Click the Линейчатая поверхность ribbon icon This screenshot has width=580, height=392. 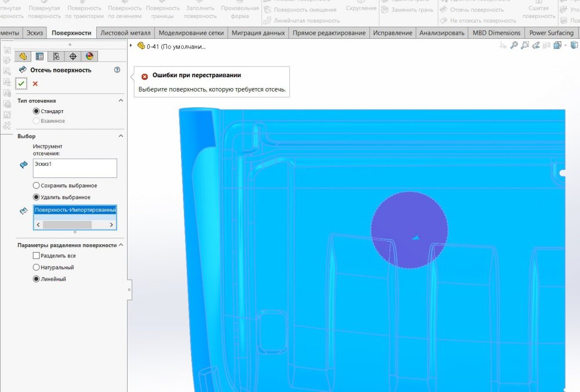tap(267, 21)
